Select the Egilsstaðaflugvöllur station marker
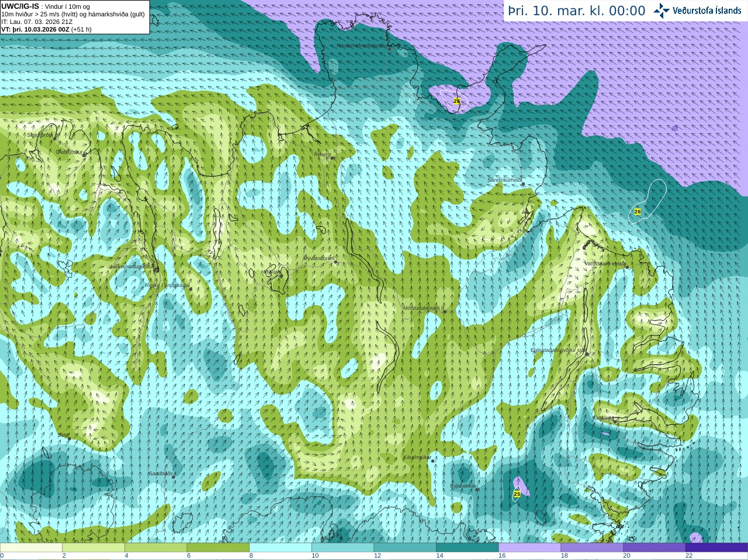Screen dimensions: 748x560 click(x=587, y=354)
